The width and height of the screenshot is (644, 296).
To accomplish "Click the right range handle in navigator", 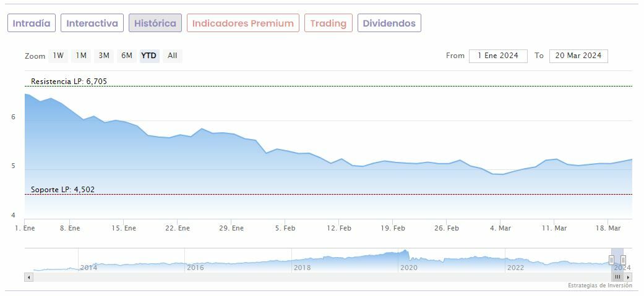I will click(x=623, y=260).
